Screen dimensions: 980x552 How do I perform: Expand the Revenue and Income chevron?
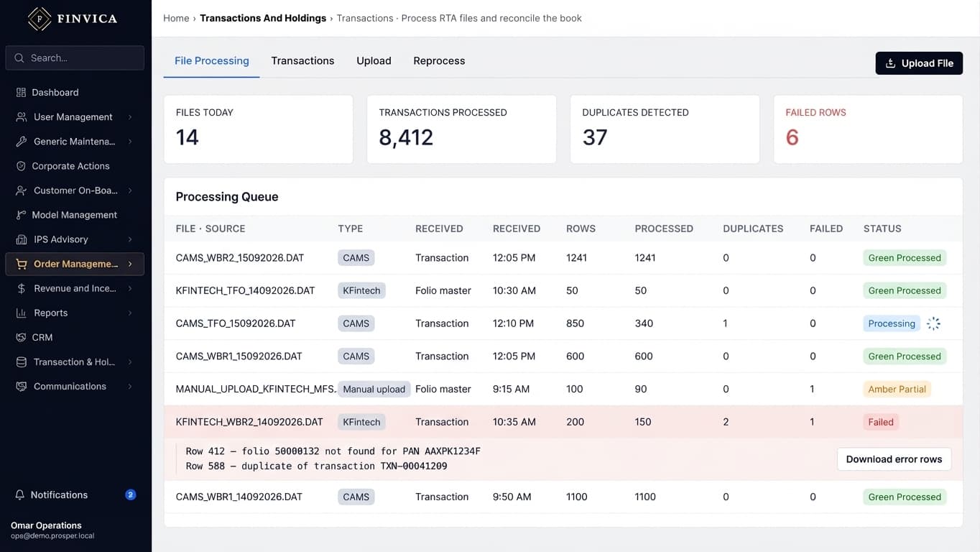(x=130, y=288)
